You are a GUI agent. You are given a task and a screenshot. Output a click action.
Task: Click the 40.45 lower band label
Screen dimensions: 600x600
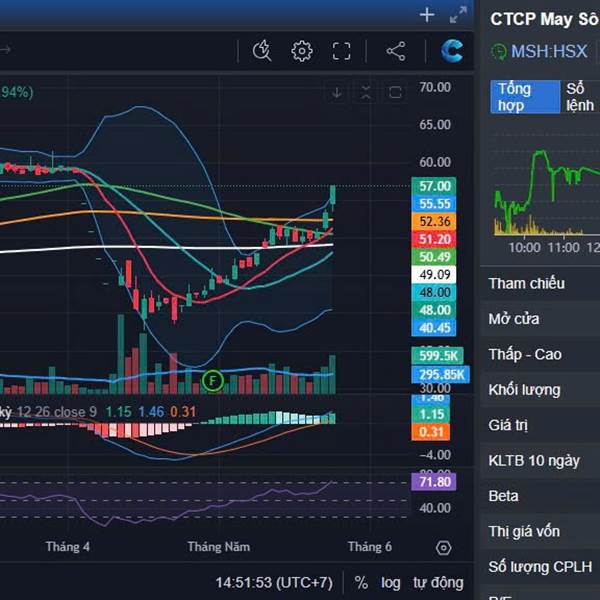tap(434, 328)
